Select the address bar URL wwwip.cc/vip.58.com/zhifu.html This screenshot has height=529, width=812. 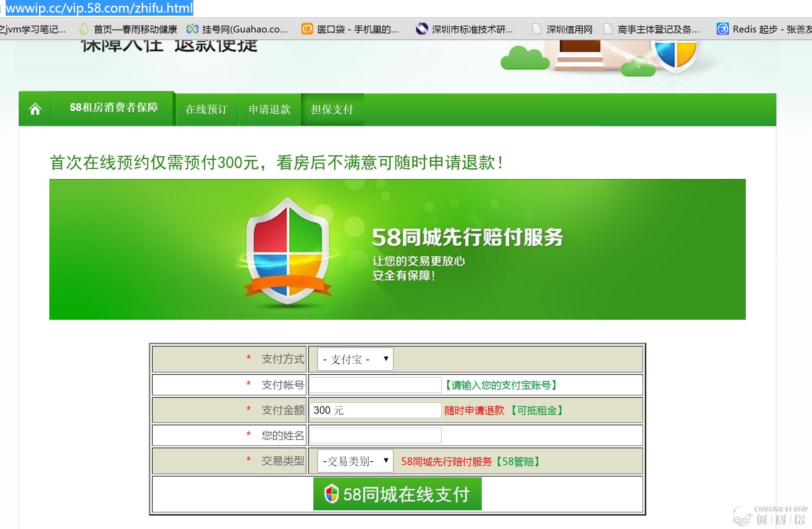click(x=99, y=8)
